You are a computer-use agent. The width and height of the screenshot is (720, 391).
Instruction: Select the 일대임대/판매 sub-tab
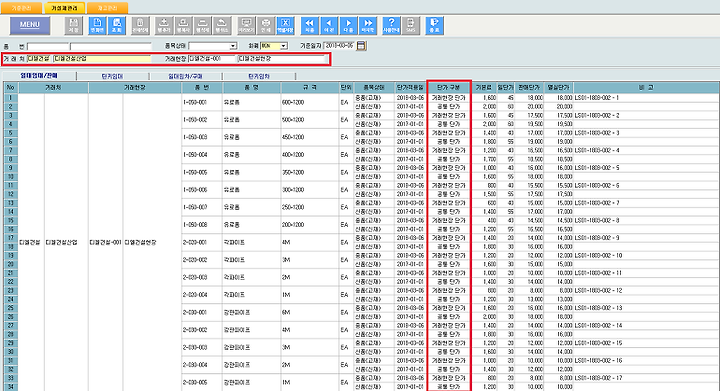(x=39, y=76)
